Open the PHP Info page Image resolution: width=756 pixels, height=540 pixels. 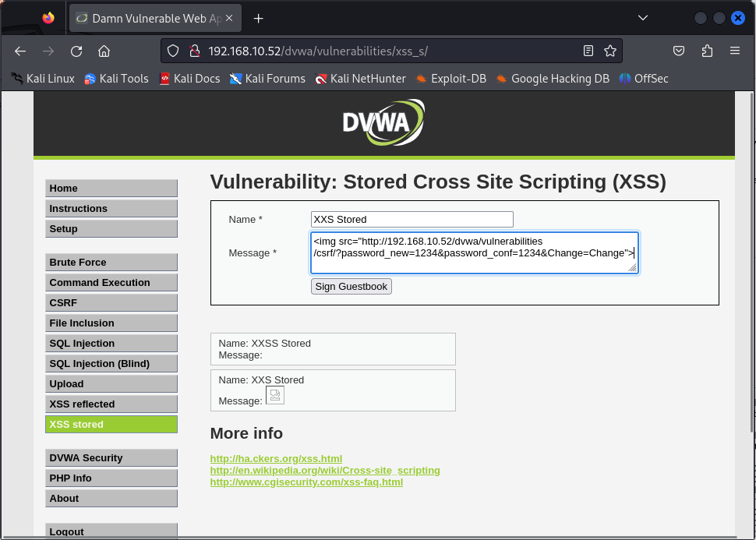coord(111,478)
